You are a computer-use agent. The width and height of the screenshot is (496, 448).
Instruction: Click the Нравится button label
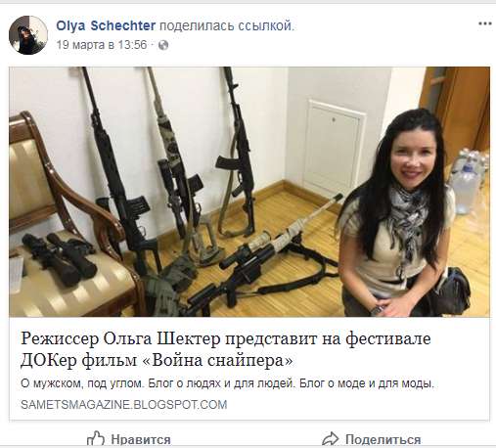[x=141, y=439]
